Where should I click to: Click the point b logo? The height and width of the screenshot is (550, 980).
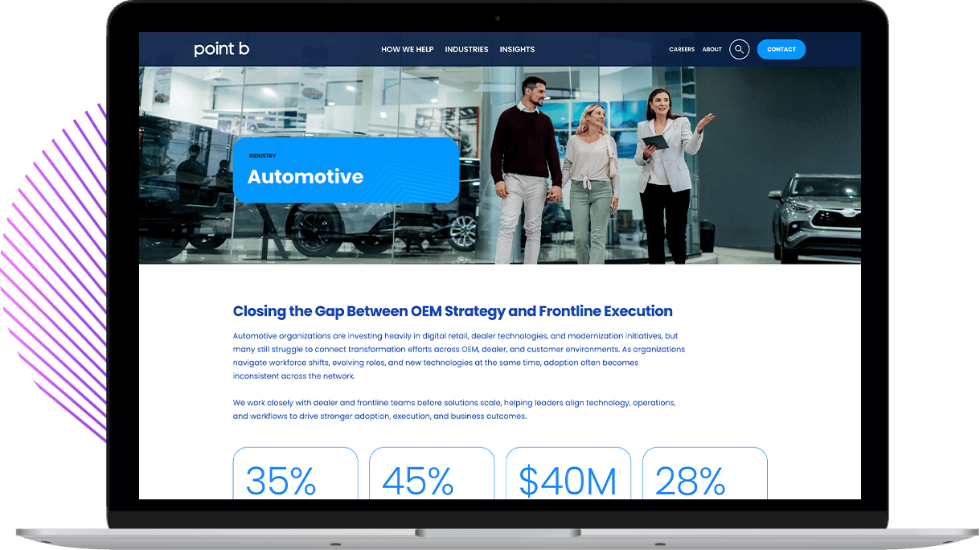(222, 49)
